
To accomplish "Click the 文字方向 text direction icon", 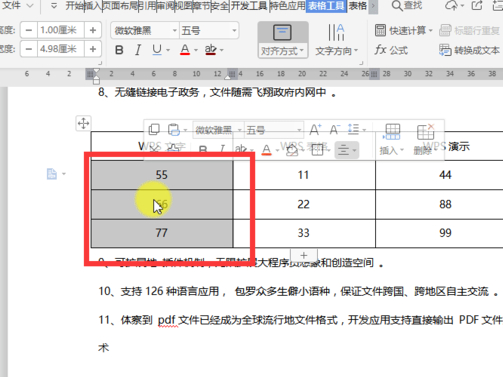I will [x=336, y=33].
